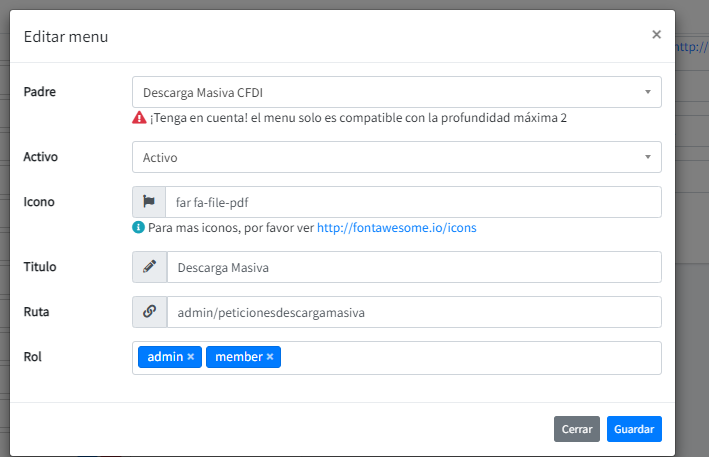
Task: Close the Editar menu dialog with X
Action: pos(656,35)
